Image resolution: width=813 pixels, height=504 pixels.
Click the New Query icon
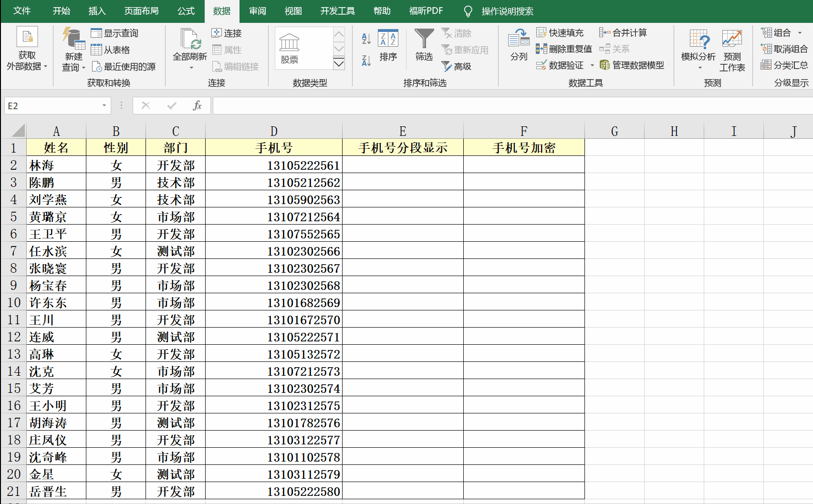73,38
